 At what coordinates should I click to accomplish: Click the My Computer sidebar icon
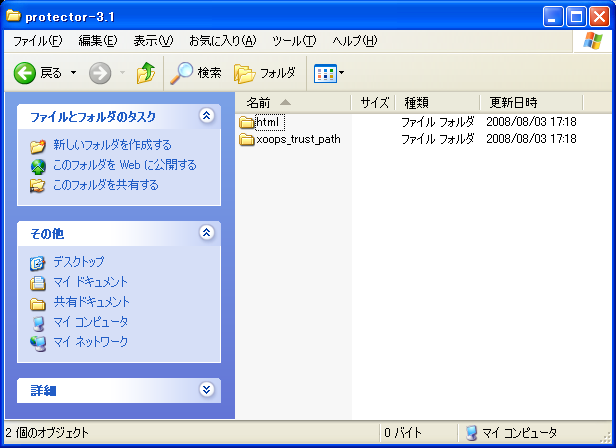tap(38, 323)
